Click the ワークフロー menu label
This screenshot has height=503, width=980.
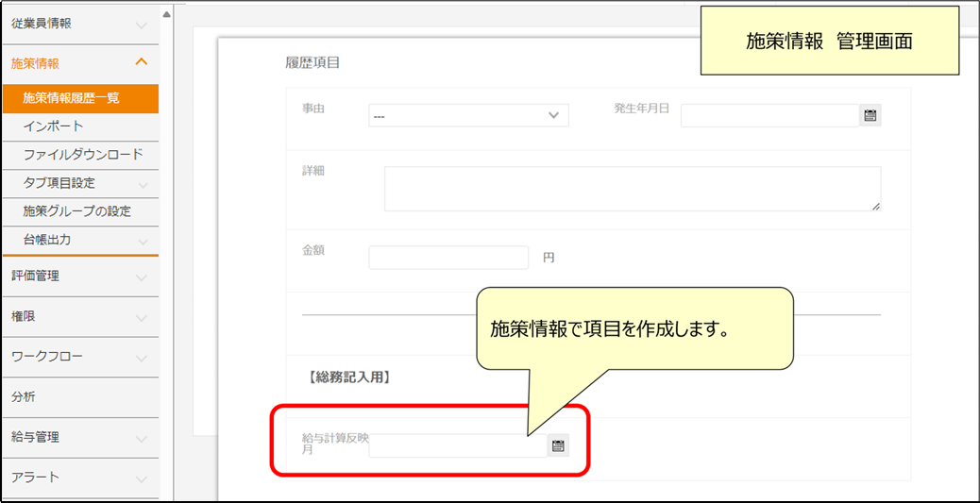(47, 357)
